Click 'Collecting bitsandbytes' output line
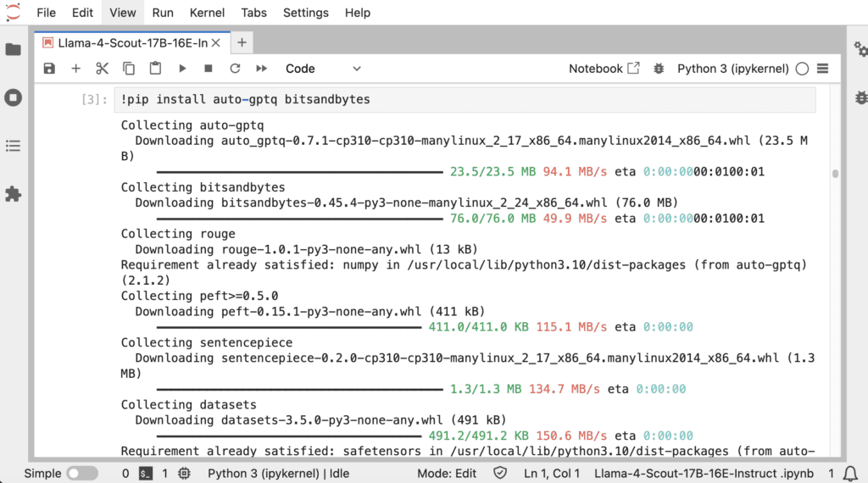Image resolution: width=868 pixels, height=483 pixels. pyautogui.click(x=203, y=187)
